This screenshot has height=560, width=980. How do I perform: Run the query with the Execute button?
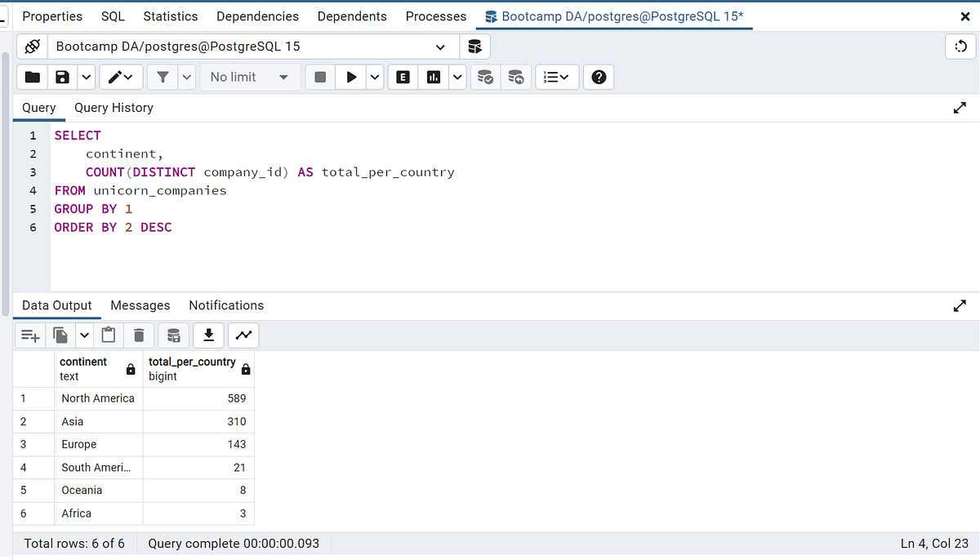pos(350,76)
